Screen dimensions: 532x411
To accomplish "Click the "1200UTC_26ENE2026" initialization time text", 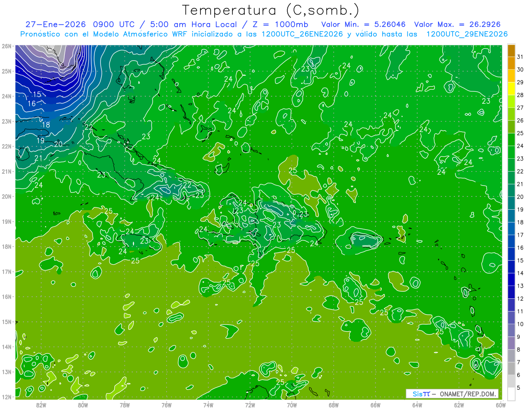I will [x=302, y=34].
